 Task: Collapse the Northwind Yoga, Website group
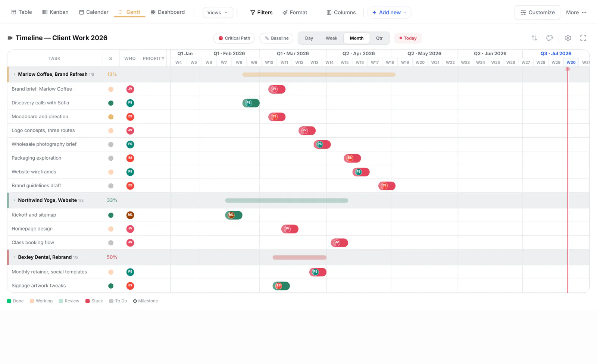[14, 200]
